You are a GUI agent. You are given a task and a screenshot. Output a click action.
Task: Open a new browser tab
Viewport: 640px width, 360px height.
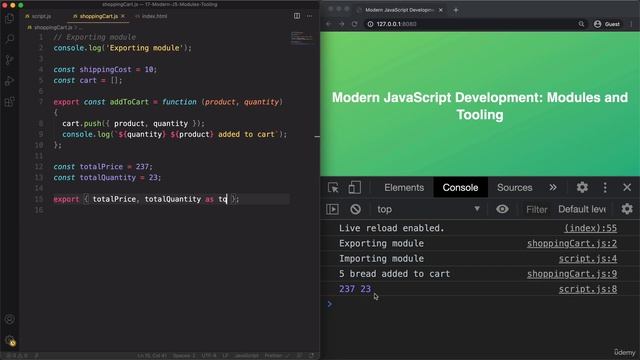click(x=456, y=10)
